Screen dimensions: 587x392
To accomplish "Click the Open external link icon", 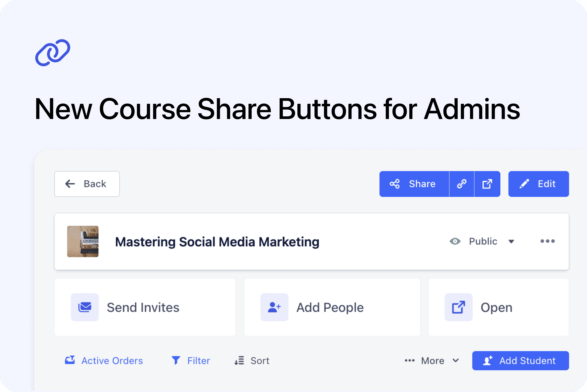I will (x=459, y=307).
